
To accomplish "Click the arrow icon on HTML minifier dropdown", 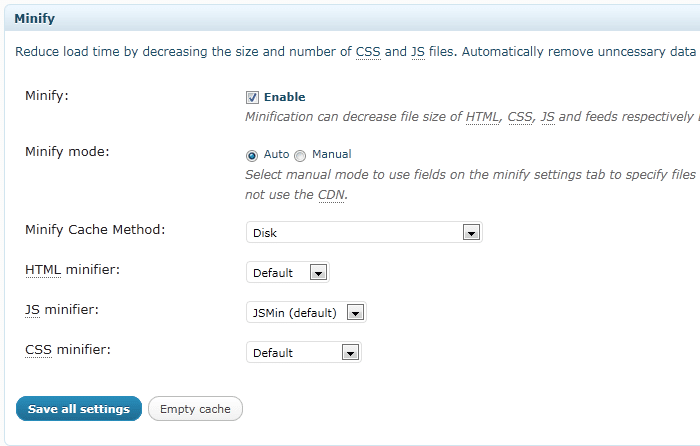I will (x=318, y=272).
